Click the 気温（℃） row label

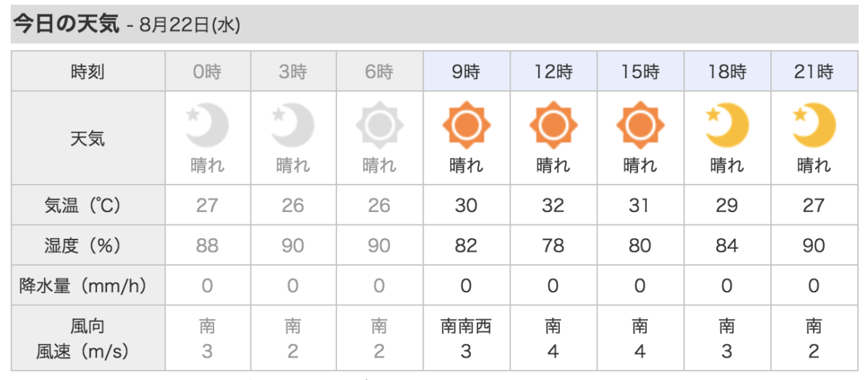(88, 206)
